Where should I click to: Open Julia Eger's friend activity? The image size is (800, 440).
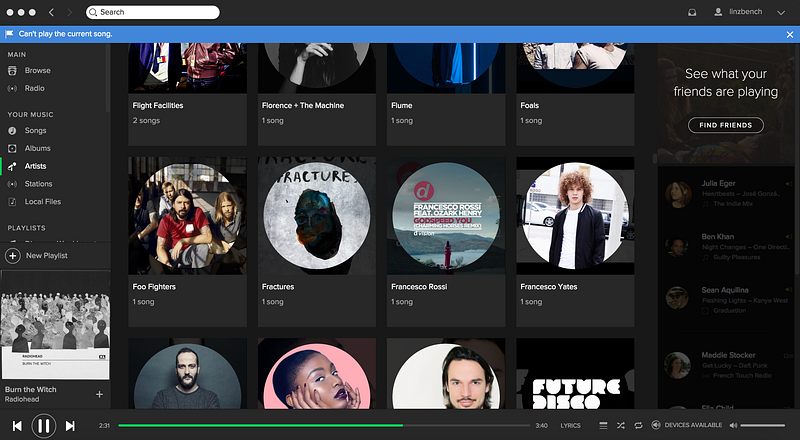729,193
